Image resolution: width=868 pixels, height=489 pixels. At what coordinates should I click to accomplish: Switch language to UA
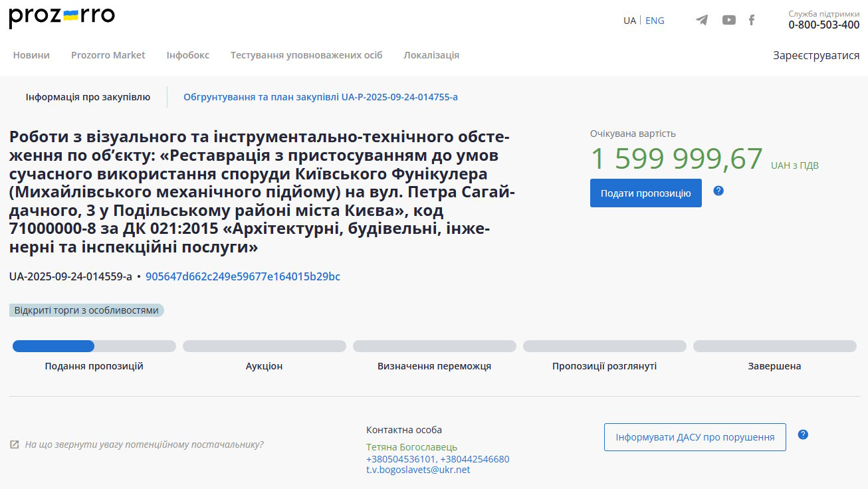click(629, 21)
